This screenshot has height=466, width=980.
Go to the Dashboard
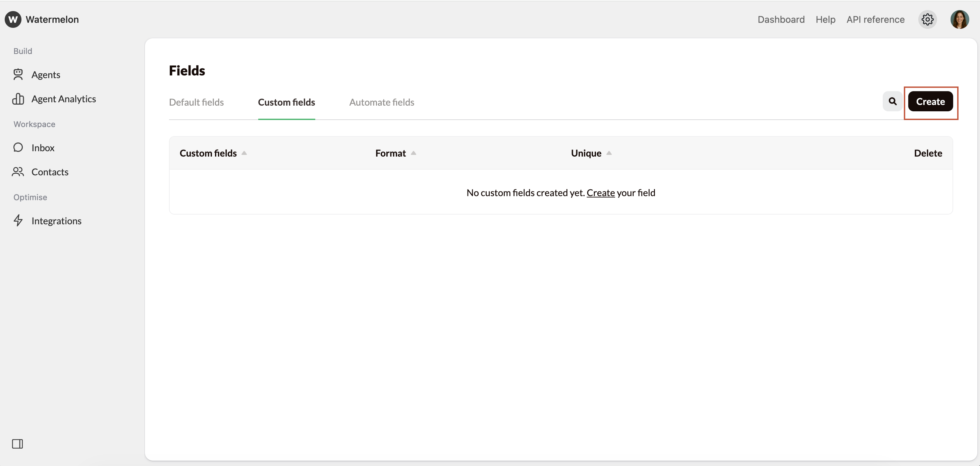[x=781, y=19]
